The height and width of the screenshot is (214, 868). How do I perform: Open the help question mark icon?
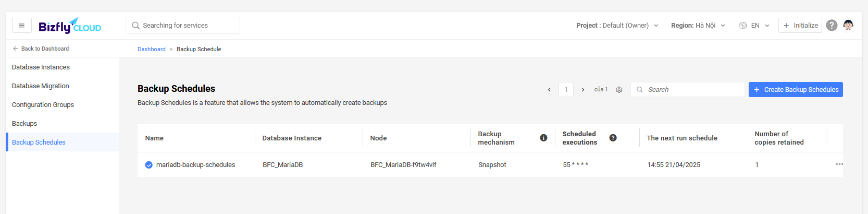832,25
